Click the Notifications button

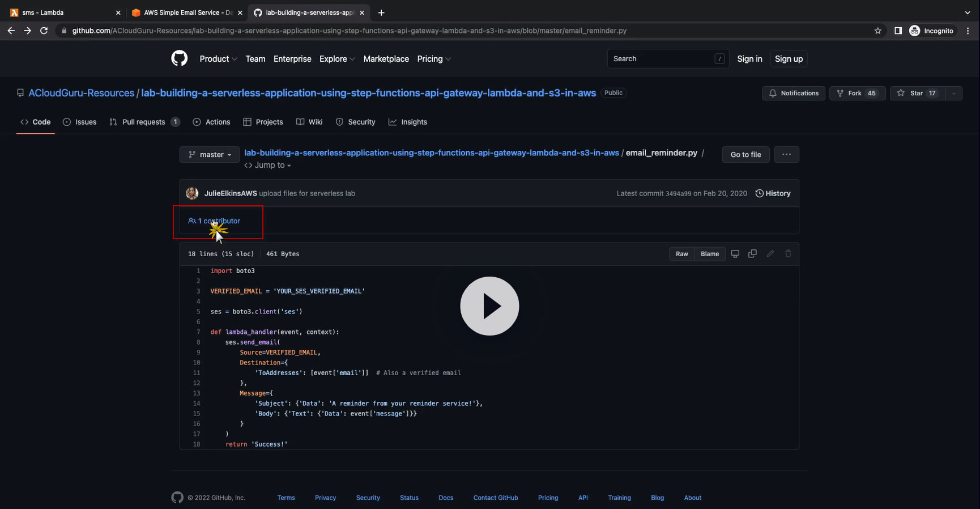(794, 93)
